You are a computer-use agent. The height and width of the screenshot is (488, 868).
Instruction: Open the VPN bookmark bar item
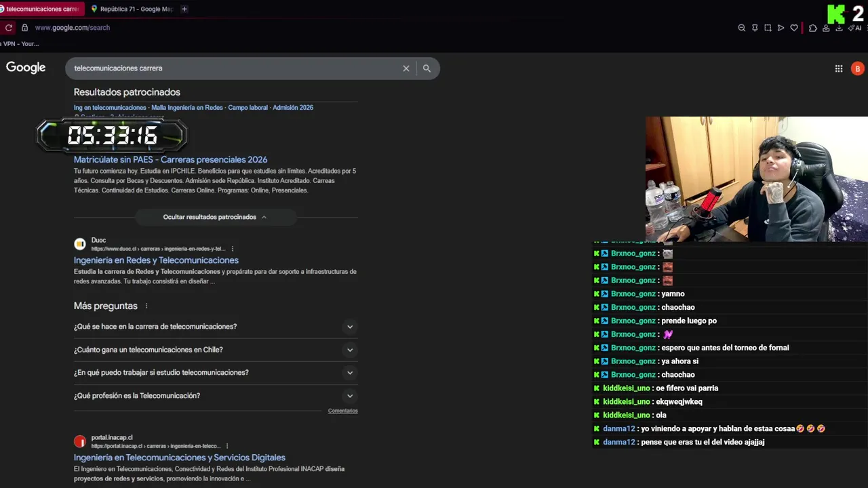point(20,44)
